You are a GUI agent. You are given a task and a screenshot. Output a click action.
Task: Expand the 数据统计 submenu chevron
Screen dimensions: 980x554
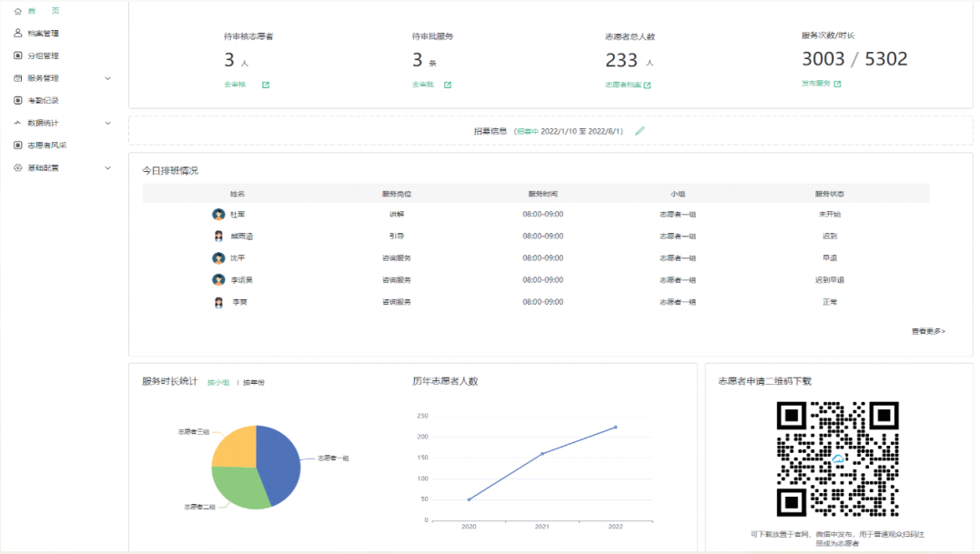point(107,123)
